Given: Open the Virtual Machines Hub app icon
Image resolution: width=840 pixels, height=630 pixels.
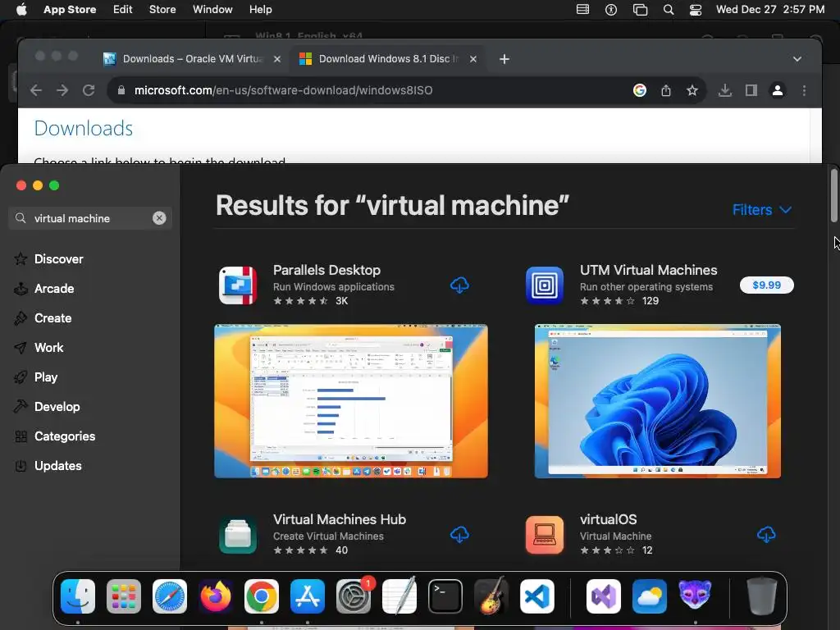Looking at the screenshot, I should click(x=238, y=535).
